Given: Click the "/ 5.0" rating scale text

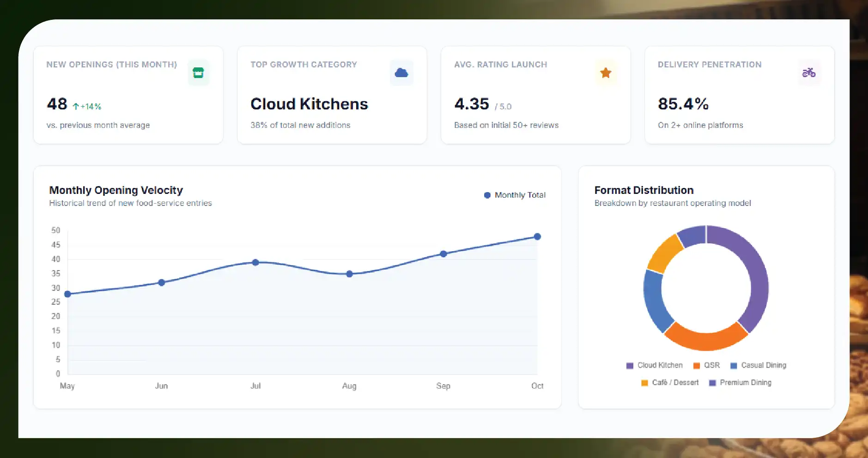Looking at the screenshot, I should [x=503, y=107].
